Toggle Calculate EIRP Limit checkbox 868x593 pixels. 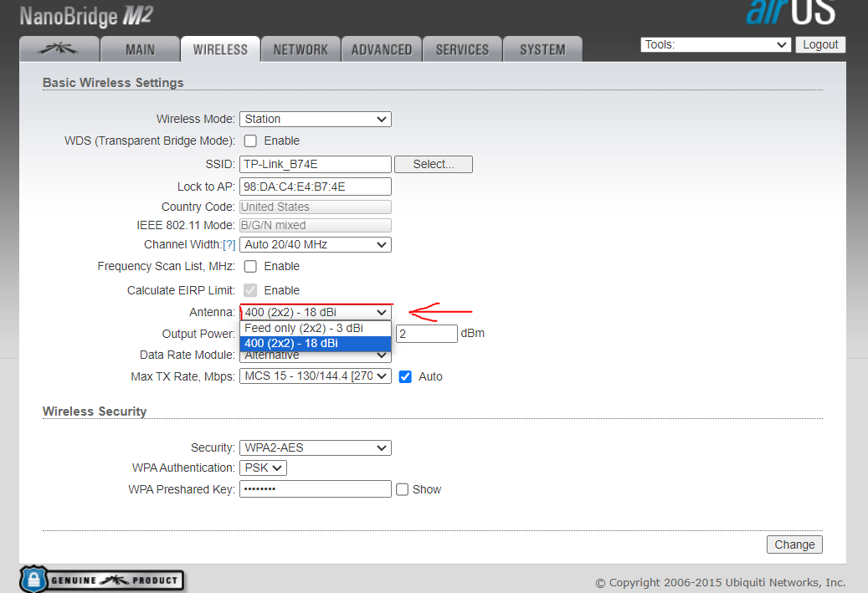click(251, 290)
